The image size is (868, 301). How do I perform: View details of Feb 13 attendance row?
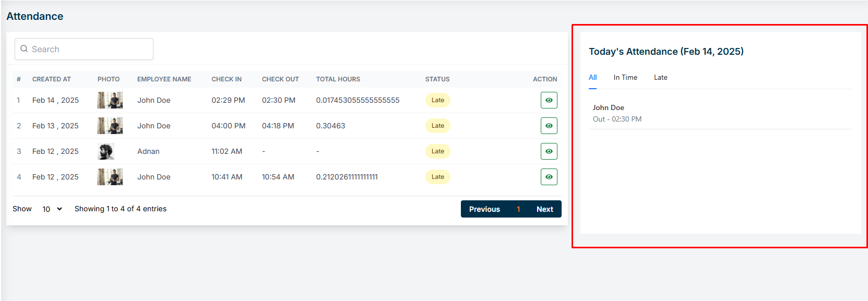tap(549, 126)
